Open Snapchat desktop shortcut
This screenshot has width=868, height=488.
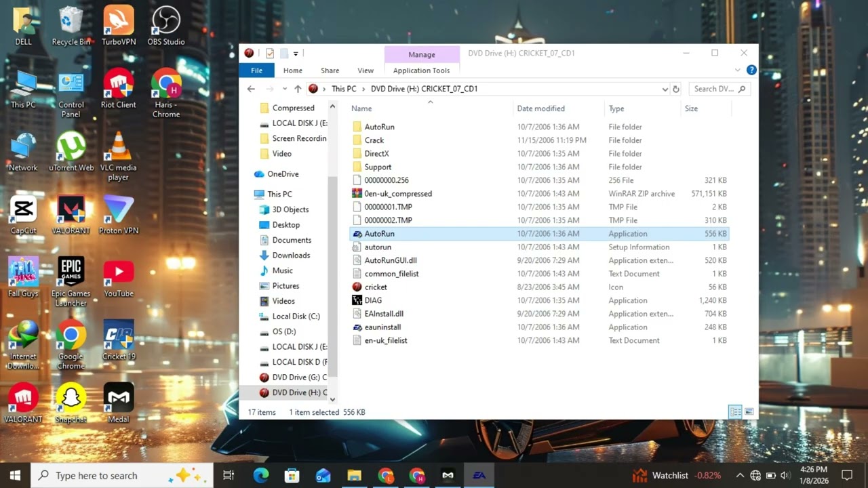pyautogui.click(x=71, y=404)
